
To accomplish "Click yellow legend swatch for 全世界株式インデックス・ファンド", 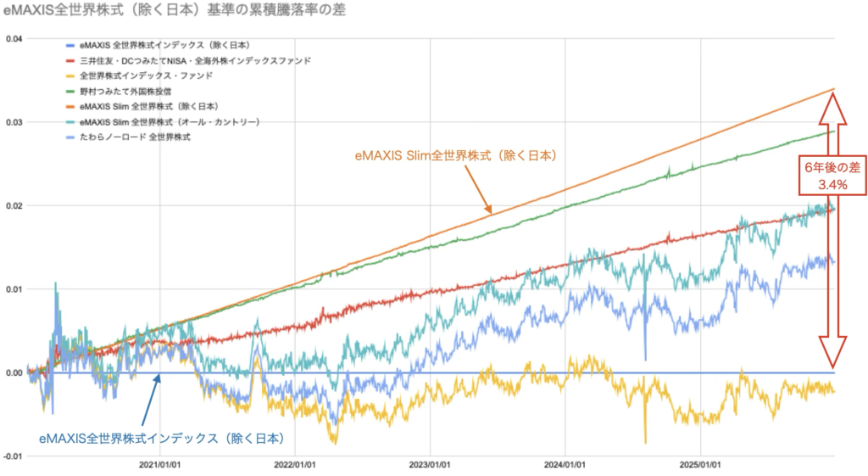I will tap(69, 76).
